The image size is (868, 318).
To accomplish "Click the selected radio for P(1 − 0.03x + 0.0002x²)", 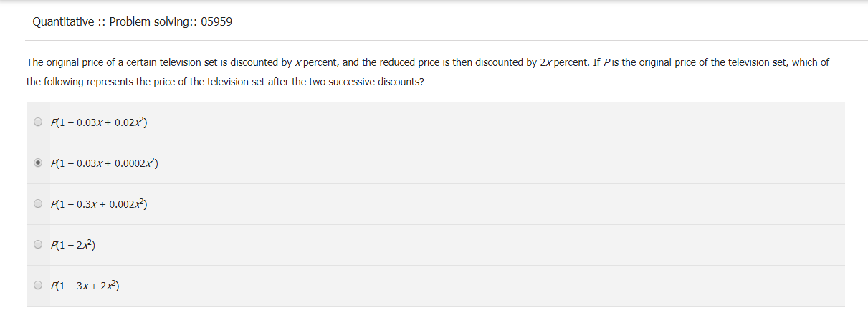I will point(38,163).
